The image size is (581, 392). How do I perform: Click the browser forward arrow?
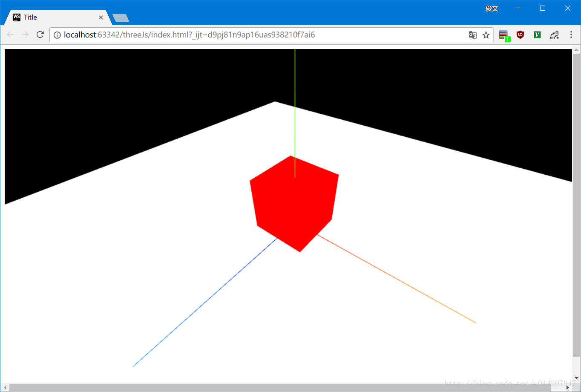tap(25, 35)
